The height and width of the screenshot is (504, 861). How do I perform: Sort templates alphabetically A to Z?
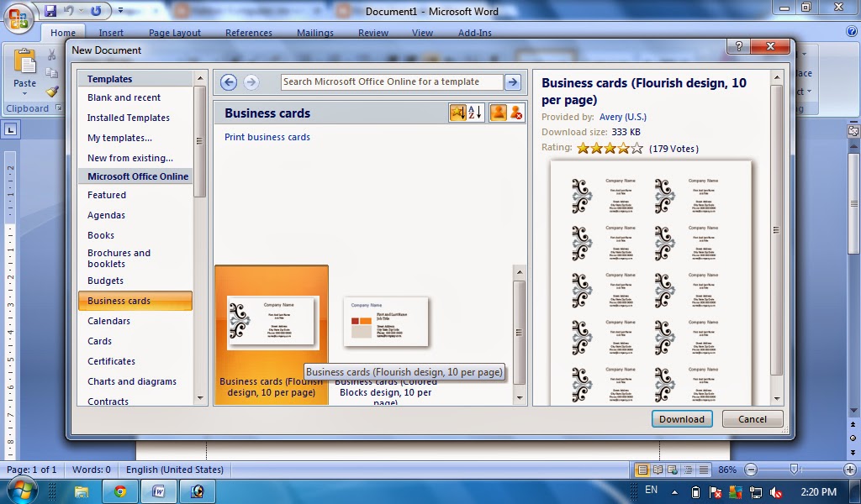tap(476, 113)
